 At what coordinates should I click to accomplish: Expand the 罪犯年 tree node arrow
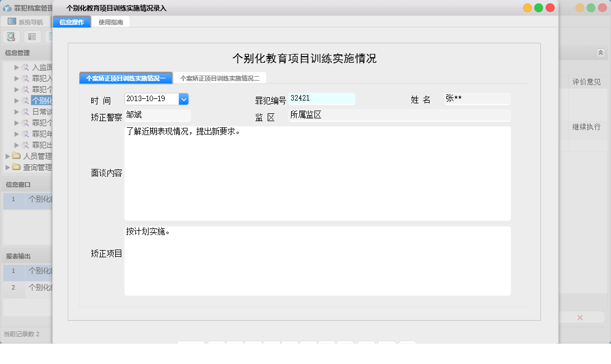17,134
